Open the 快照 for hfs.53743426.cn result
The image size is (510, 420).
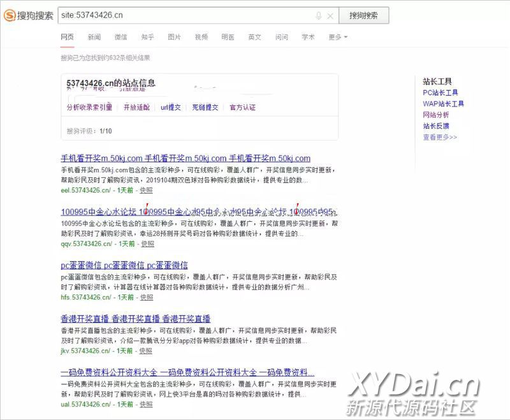click(147, 297)
